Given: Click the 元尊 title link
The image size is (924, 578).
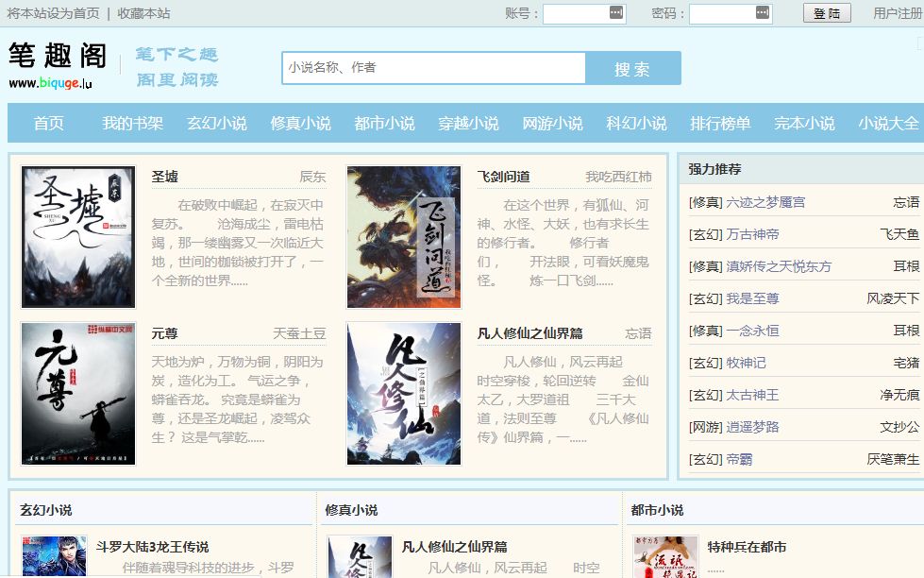Looking at the screenshot, I should pos(164,333).
